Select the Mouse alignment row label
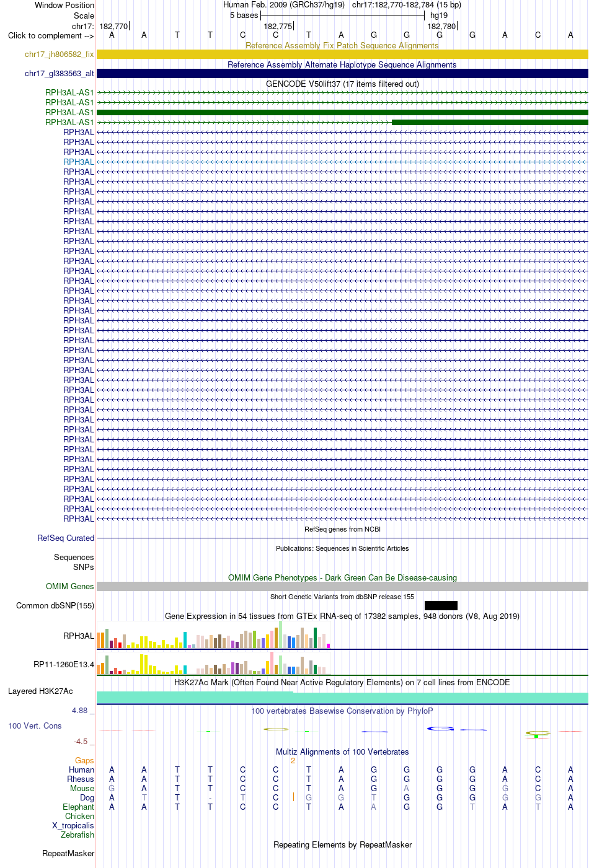Viewport: 589px width, 868px height. 82,788
